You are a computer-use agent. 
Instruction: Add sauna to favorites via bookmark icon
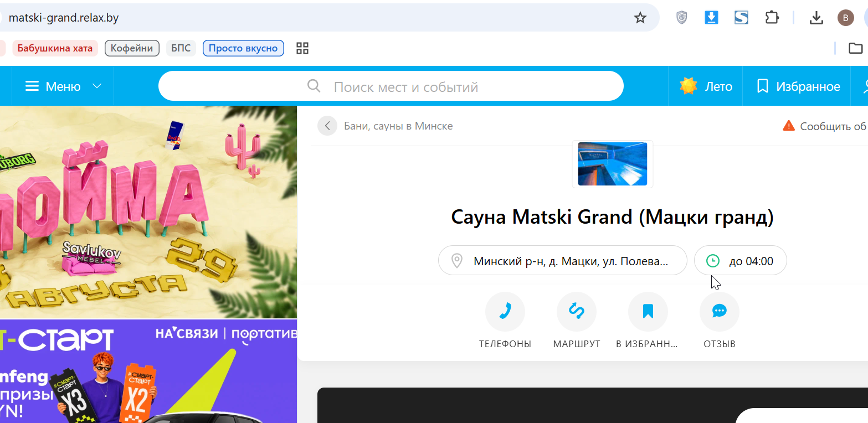[648, 312]
